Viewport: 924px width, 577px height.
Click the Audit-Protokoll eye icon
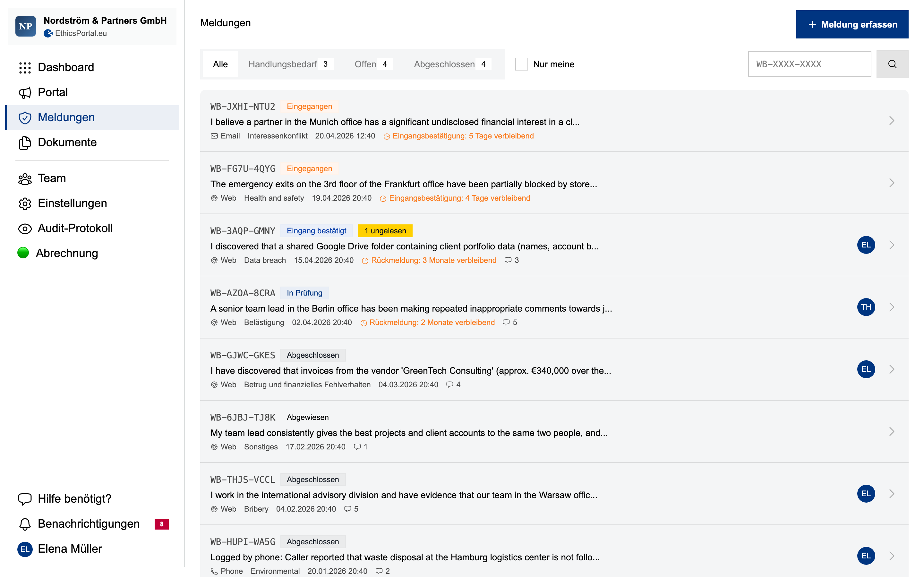[x=25, y=228]
